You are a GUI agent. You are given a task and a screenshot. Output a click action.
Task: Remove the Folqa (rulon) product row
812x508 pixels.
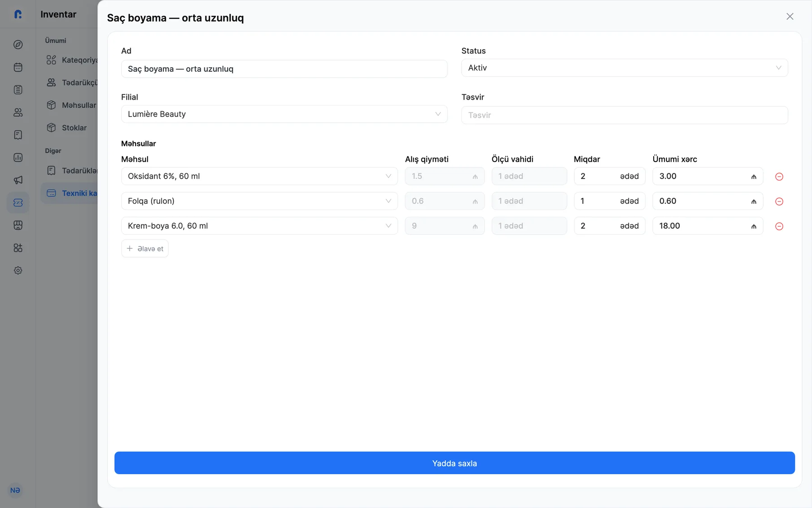pos(779,201)
